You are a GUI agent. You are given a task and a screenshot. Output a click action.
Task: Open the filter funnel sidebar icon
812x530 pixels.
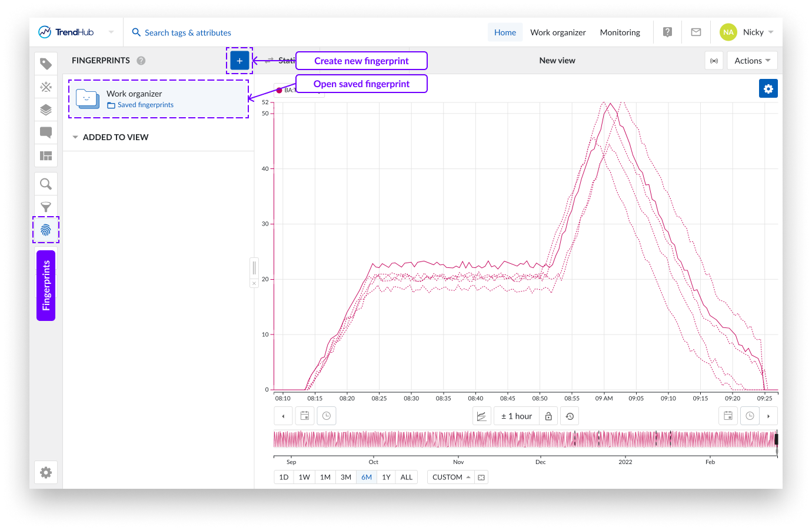pyautogui.click(x=46, y=207)
